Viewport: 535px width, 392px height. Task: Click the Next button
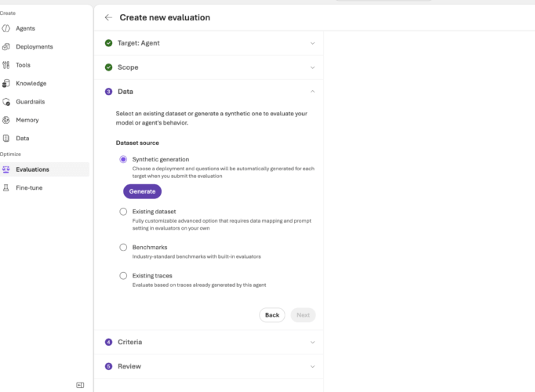pyautogui.click(x=303, y=315)
